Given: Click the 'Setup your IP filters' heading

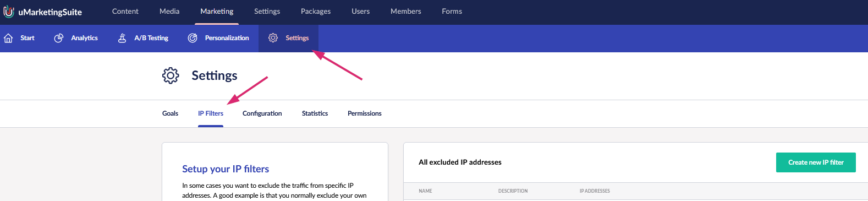Looking at the screenshot, I should click(226, 169).
